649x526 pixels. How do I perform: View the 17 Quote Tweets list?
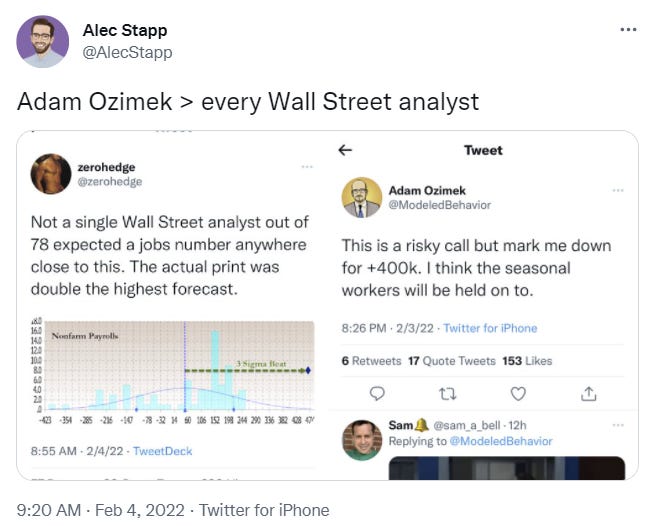[452, 361]
